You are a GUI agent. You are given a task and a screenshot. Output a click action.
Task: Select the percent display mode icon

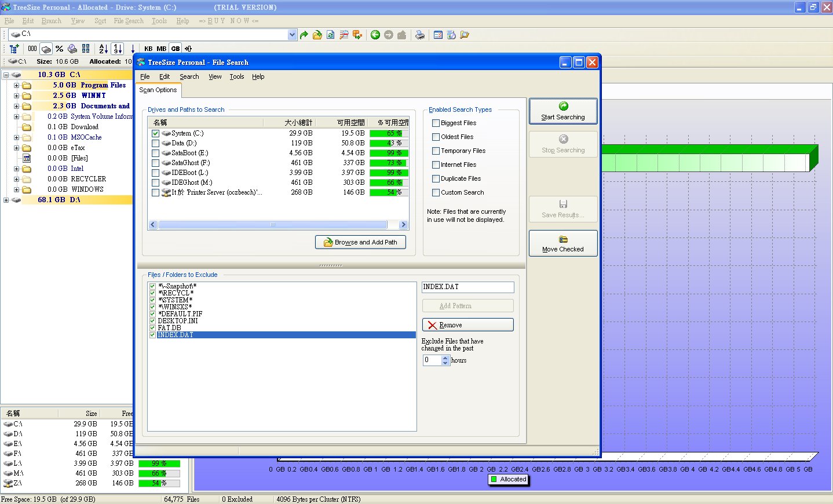(x=59, y=49)
